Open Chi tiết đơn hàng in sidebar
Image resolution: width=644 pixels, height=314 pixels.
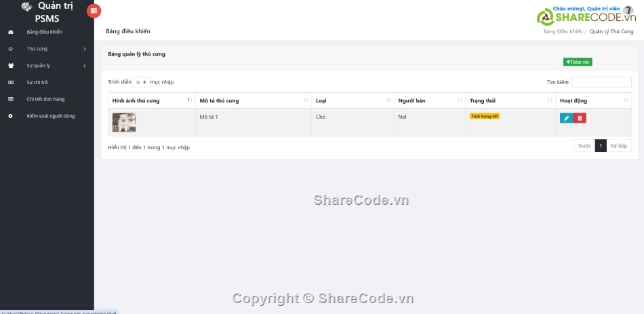[x=45, y=99]
